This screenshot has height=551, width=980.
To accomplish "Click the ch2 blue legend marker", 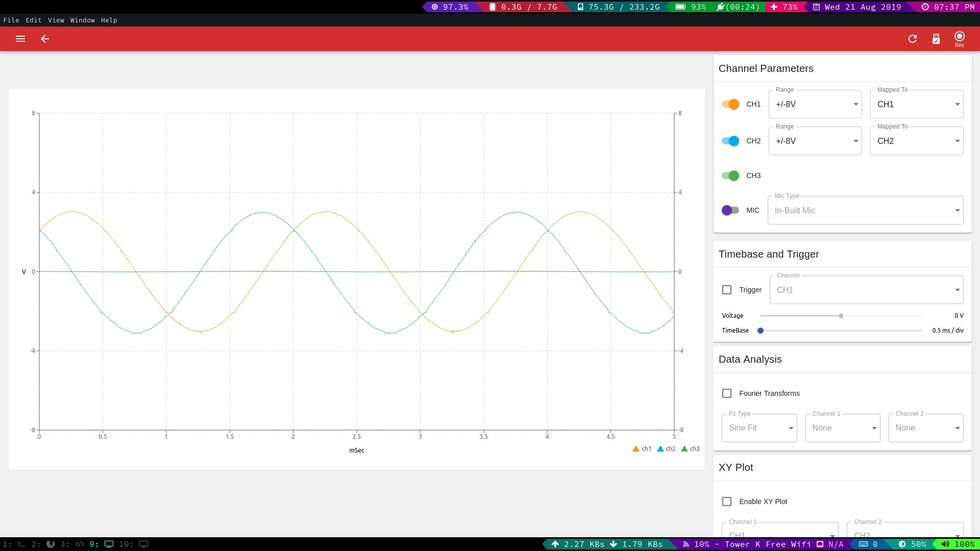I will point(660,449).
